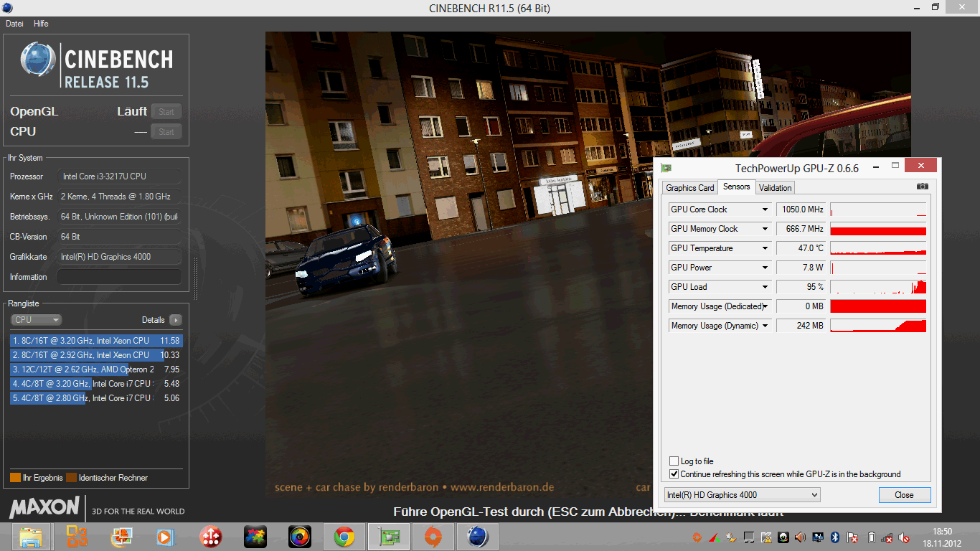Click the red arrows taskbar icon
This screenshot has height=551, width=980.
point(210,537)
